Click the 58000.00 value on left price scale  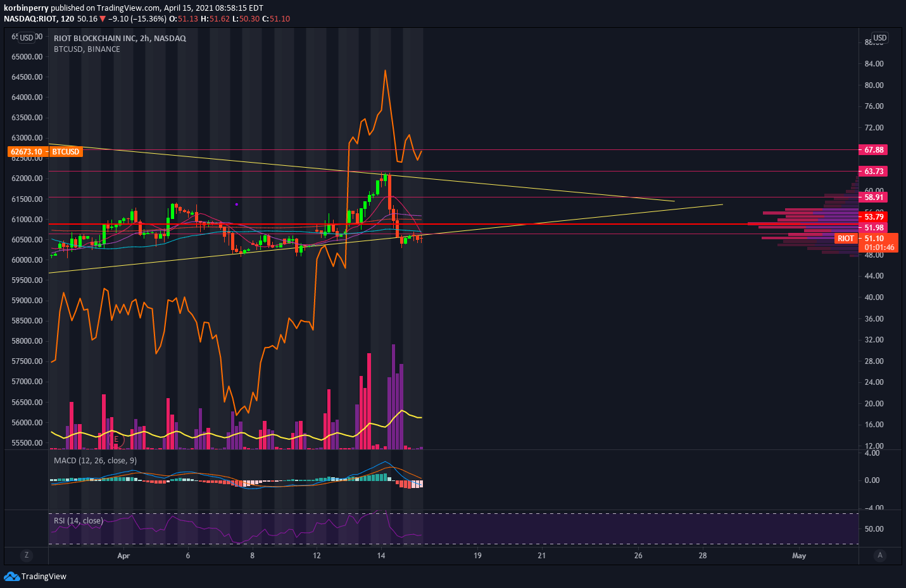click(27, 341)
